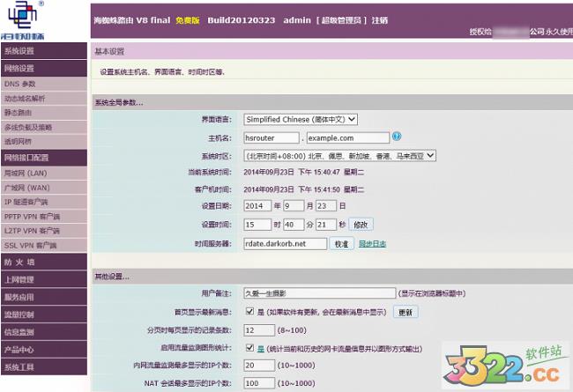The height and width of the screenshot is (392, 573).
Task: Open 防火墙 sidebar menu
Action: tap(44, 262)
